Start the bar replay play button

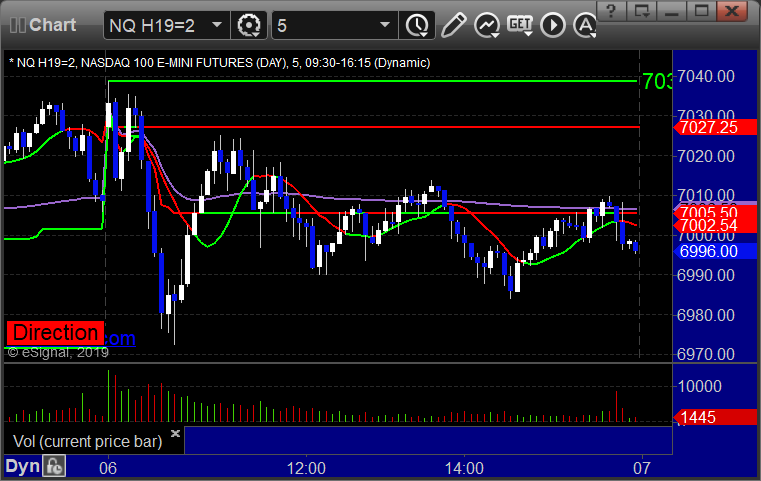[x=553, y=25]
